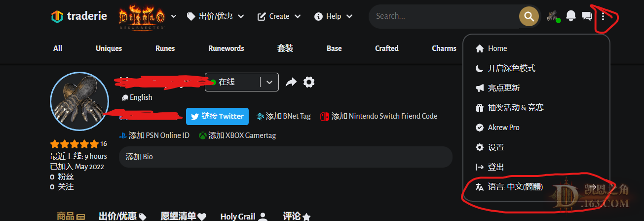Click the traderie logo

(x=79, y=16)
